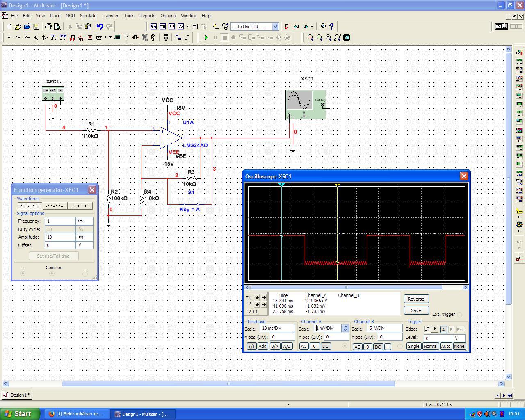
Task: Click the Print icon in the toolbar
Action: tap(48, 26)
